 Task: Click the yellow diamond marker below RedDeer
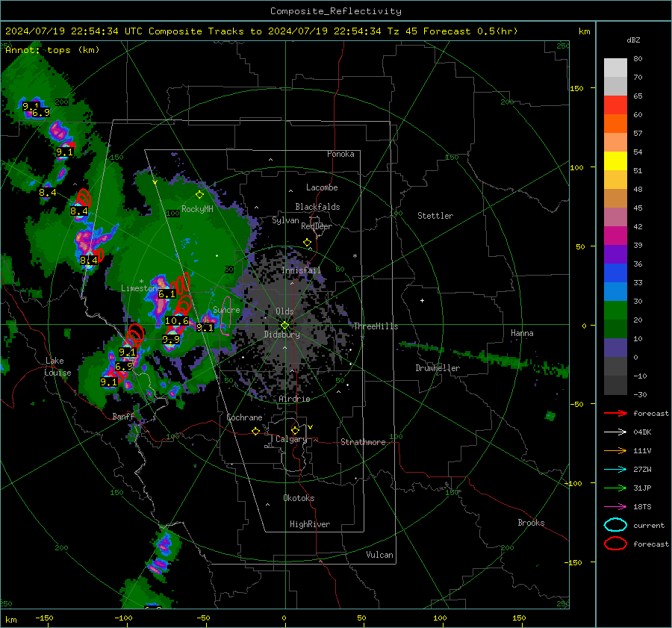(308, 243)
